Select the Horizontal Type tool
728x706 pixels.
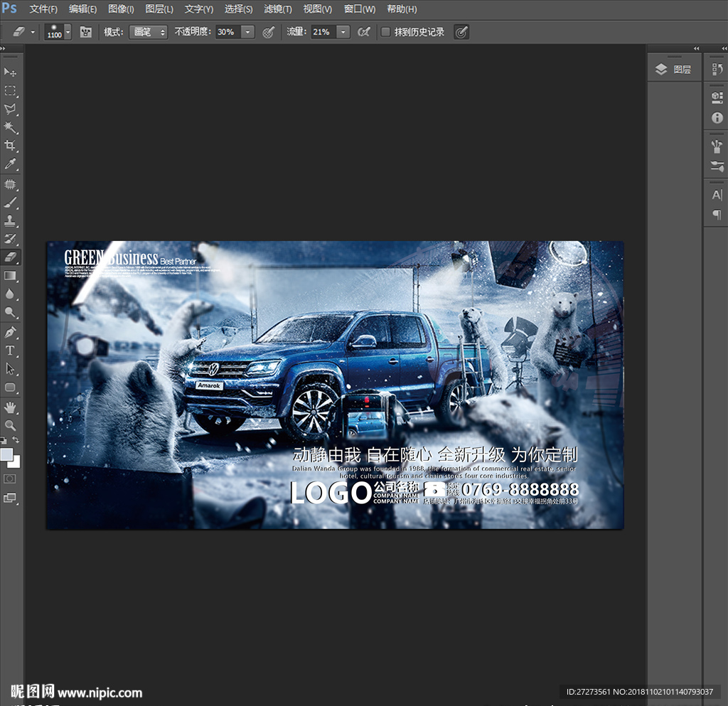11,351
